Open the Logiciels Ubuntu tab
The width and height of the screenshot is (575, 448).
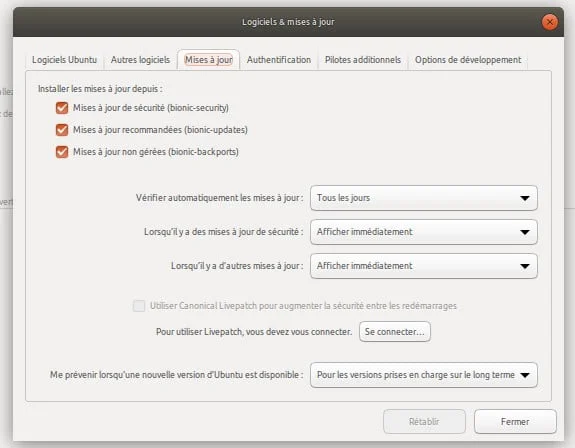click(x=65, y=60)
